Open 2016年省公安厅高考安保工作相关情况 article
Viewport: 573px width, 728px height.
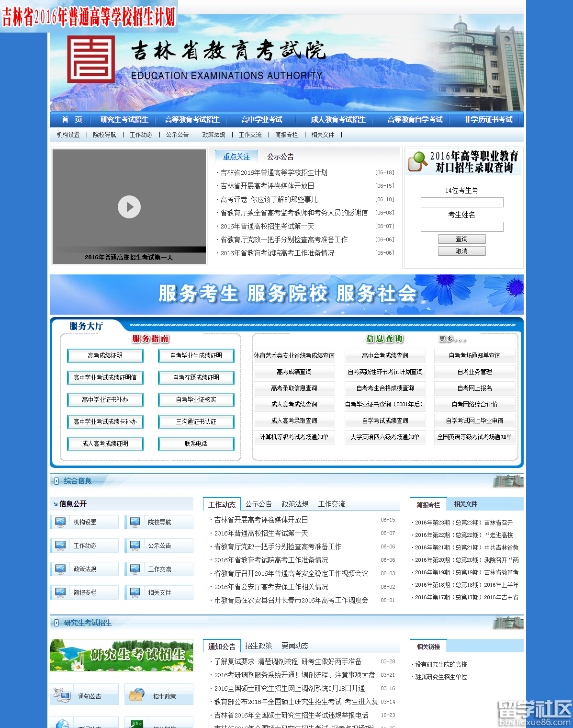(271, 587)
